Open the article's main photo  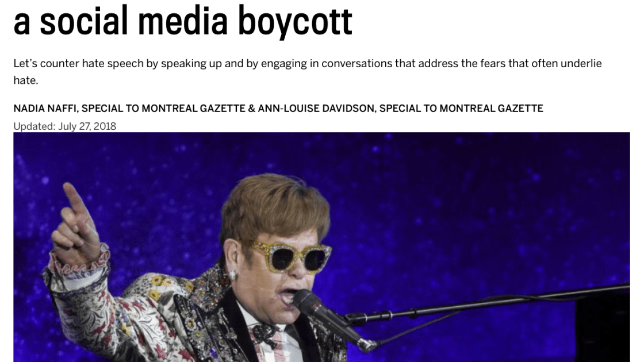(321, 247)
